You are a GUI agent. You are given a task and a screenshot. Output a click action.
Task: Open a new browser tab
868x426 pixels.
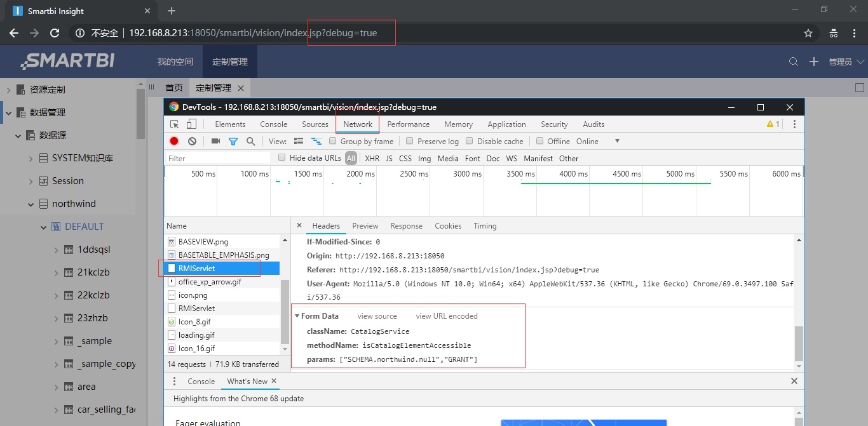coord(172,11)
